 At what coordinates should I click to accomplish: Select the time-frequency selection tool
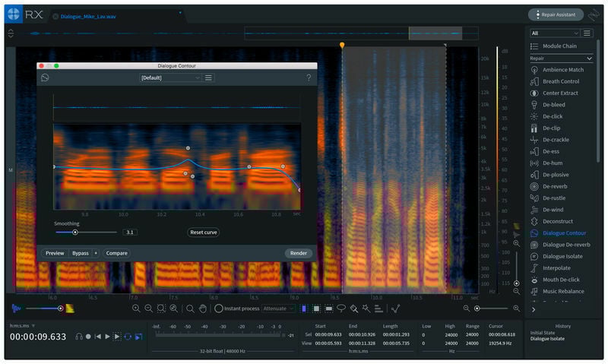316,309
